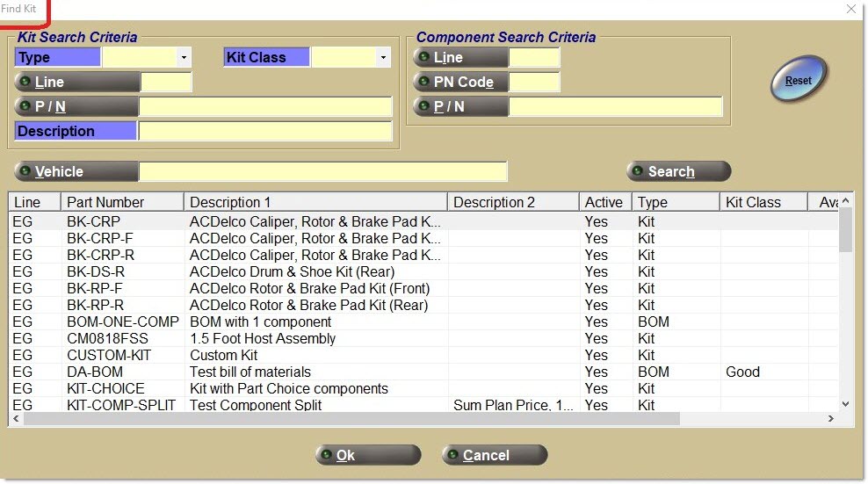The width and height of the screenshot is (868, 484).
Task: Click the horizontal scrollbar right arrow
Action: click(x=831, y=419)
